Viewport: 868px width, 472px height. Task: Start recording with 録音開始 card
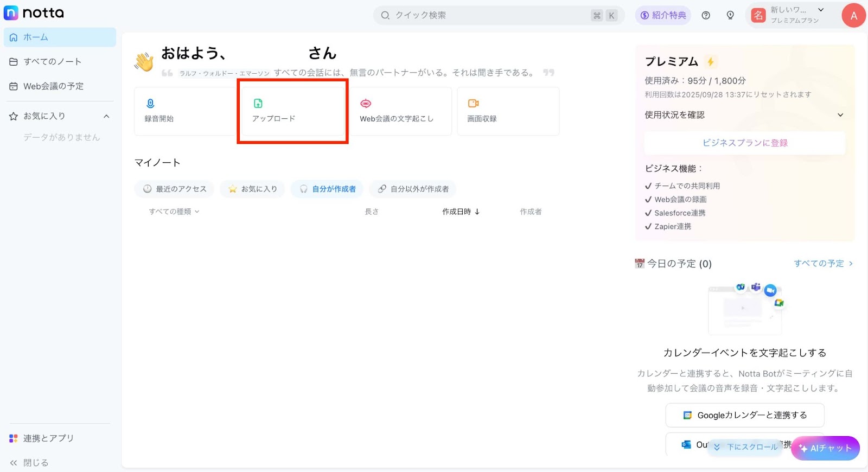pyautogui.click(x=185, y=111)
